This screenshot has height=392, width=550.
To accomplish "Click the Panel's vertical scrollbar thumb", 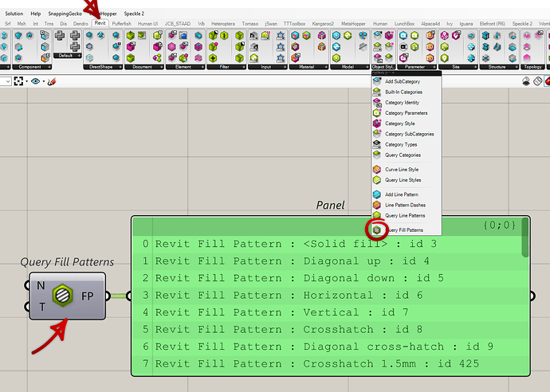I will (524, 237).
